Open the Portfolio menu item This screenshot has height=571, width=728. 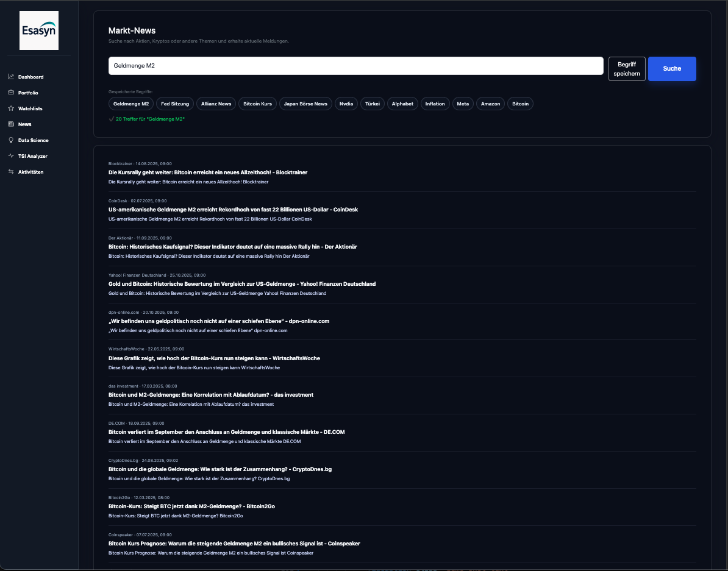[x=28, y=93]
